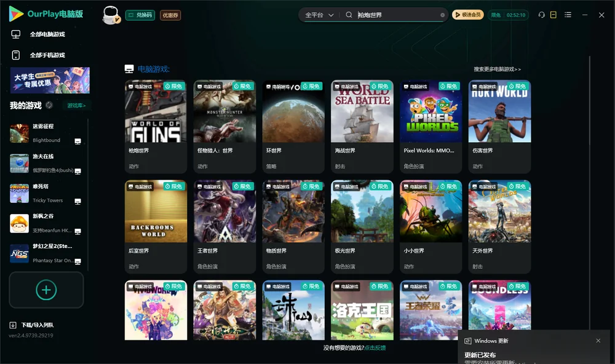Screen dimensions: 615x364
Task: Click into the search input field
Action: (397, 15)
